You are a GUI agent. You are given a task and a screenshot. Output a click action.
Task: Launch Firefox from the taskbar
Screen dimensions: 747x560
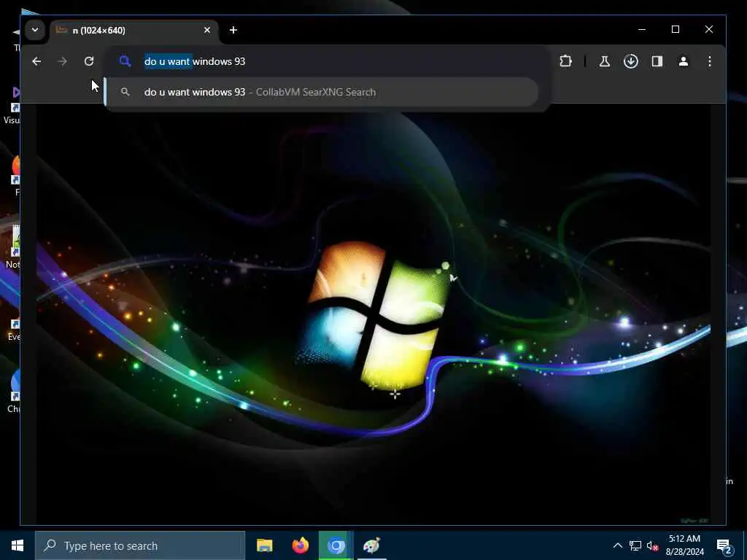300,545
